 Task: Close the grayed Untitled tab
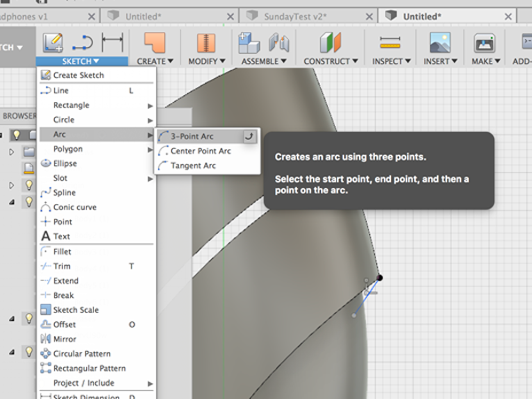pos(231,17)
